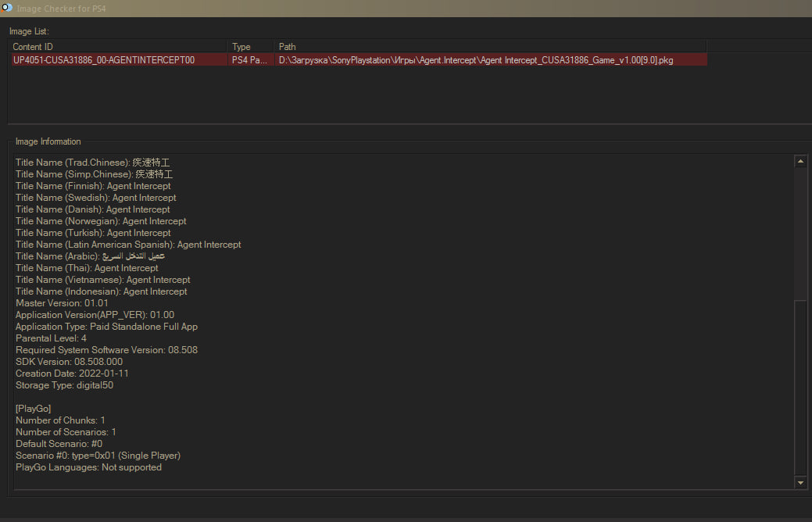The image size is (812, 522).
Task: Click the Number of Chunks: 1 line
Action: point(60,420)
